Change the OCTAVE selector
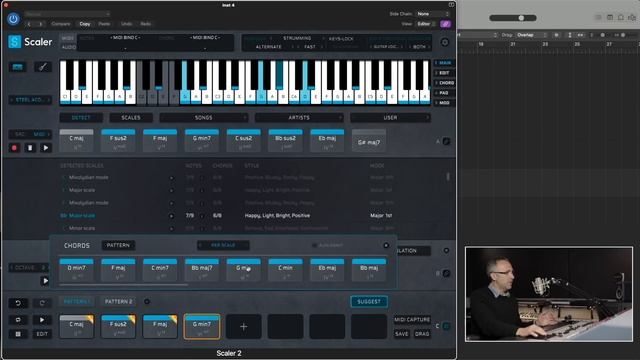Viewport: 640px width, 360px height. point(30,268)
